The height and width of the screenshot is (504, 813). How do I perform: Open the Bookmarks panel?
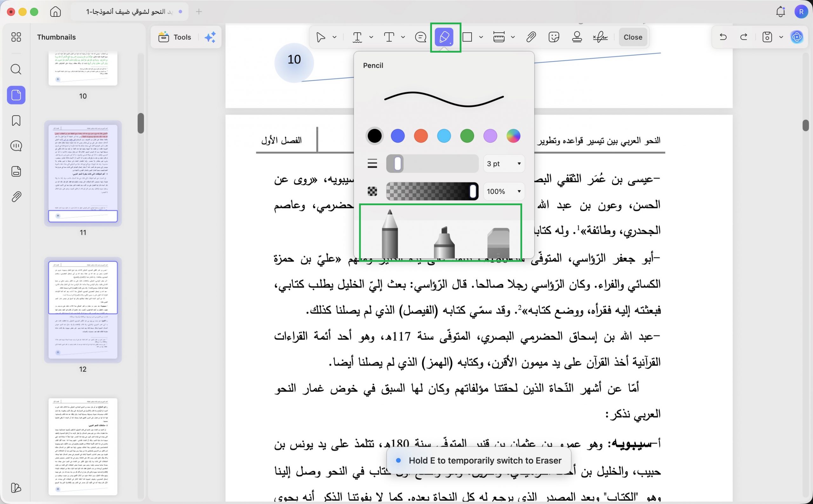coord(16,121)
